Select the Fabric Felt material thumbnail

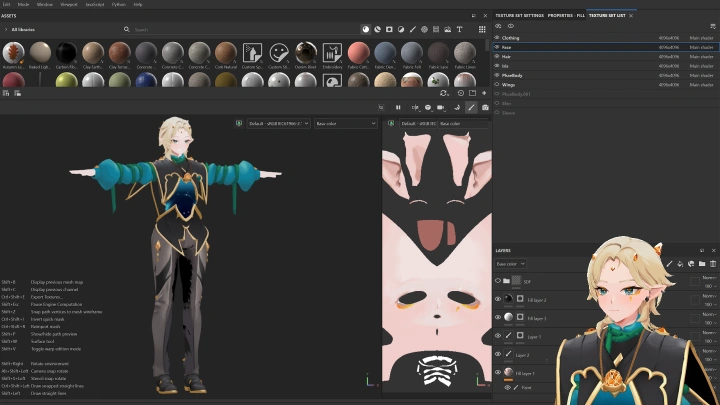pos(411,55)
